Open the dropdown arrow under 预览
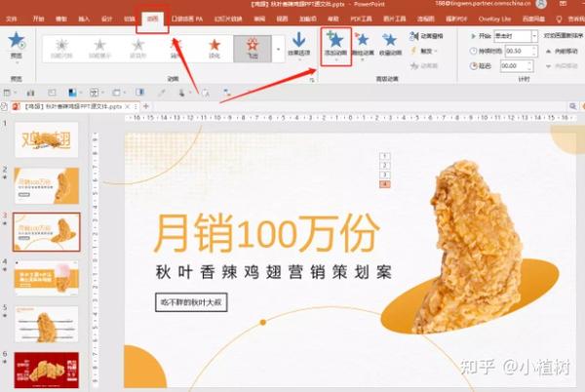Image resolution: width=585 pixels, height=392 pixels. (x=17, y=62)
